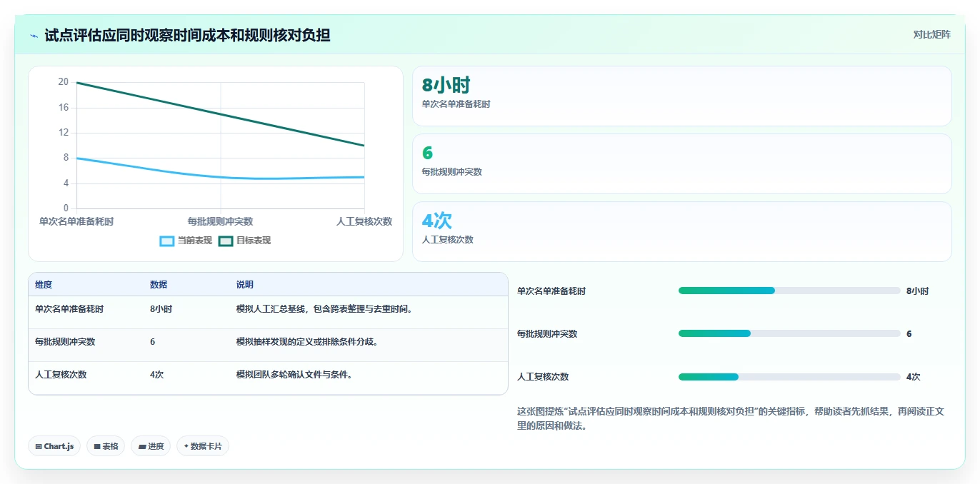Click the 每批规则冲突数 progress row label
Screen dimensions: 980x484
[547, 334]
